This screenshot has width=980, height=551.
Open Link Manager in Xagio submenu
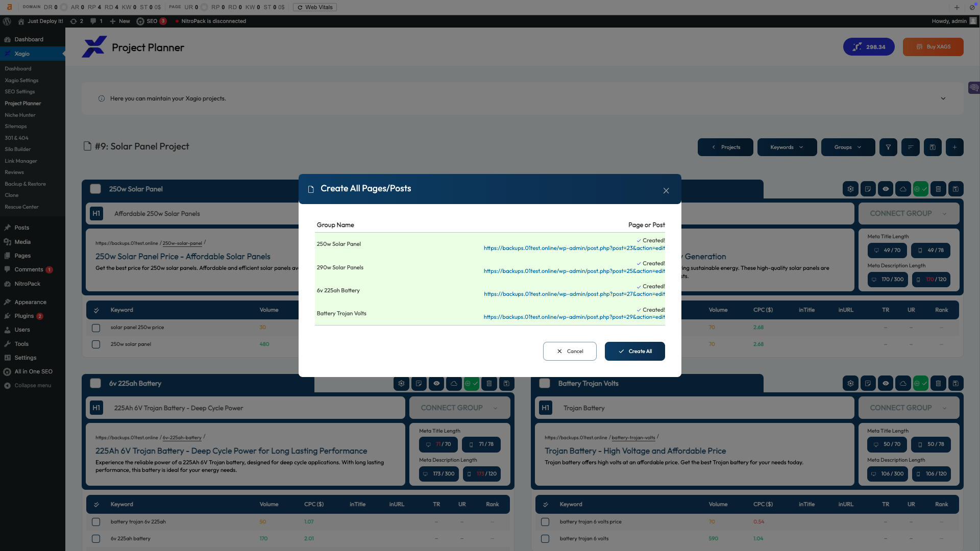(21, 161)
